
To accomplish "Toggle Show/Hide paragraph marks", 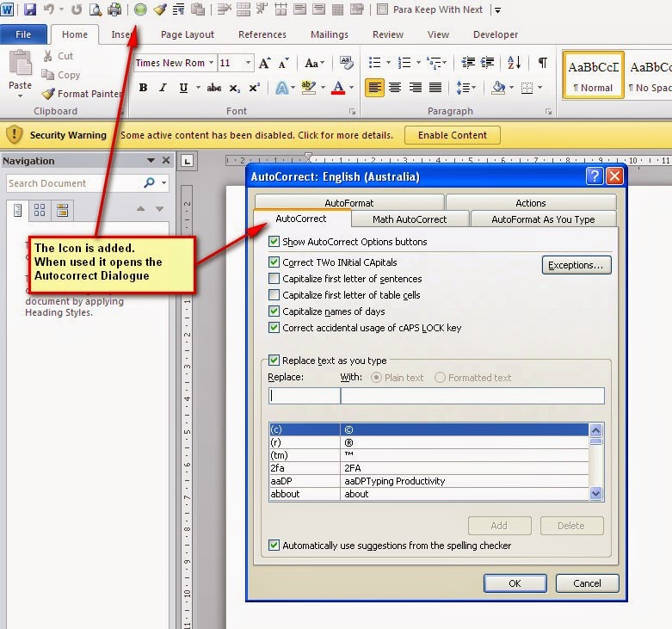I will [x=543, y=63].
